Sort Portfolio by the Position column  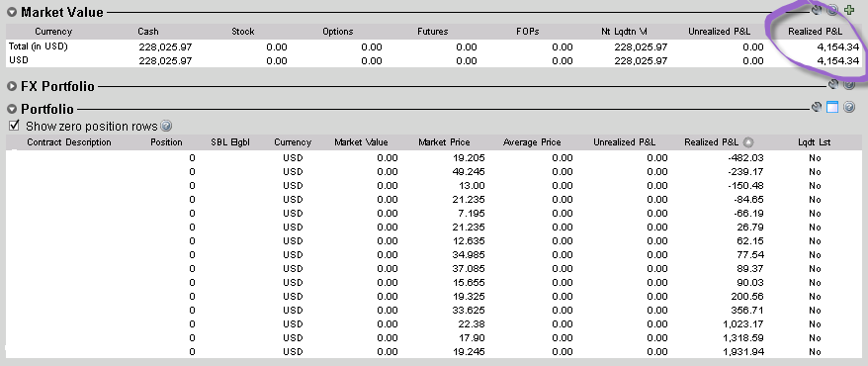(166, 142)
